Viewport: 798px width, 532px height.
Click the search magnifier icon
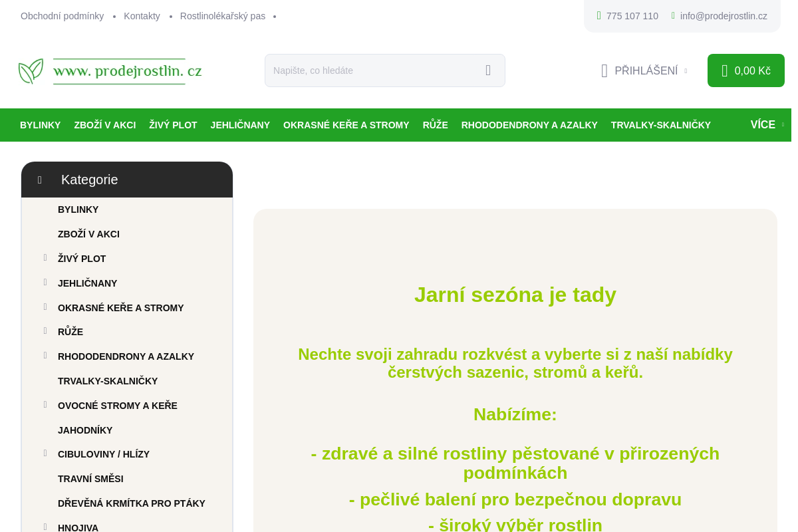pyautogui.click(x=487, y=70)
